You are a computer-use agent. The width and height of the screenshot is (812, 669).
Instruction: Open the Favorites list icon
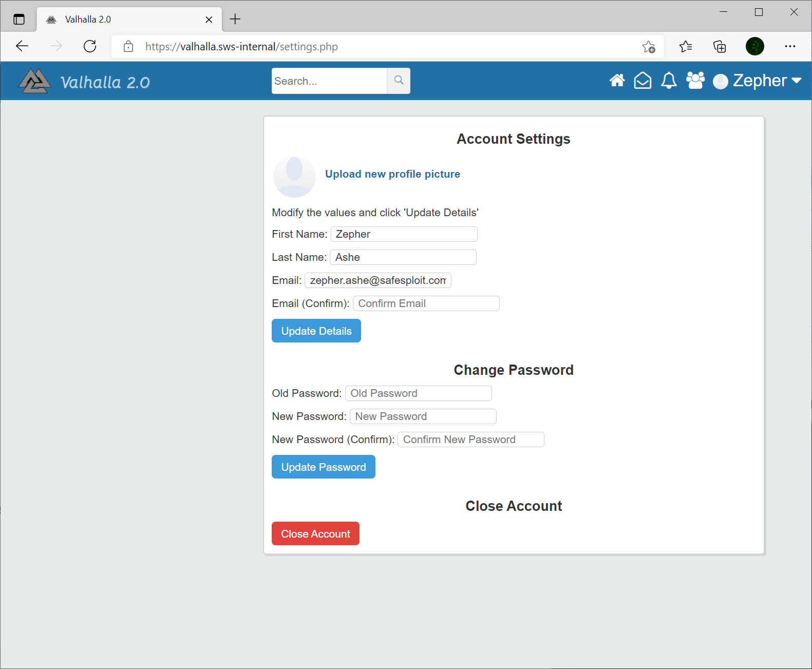[x=685, y=47]
